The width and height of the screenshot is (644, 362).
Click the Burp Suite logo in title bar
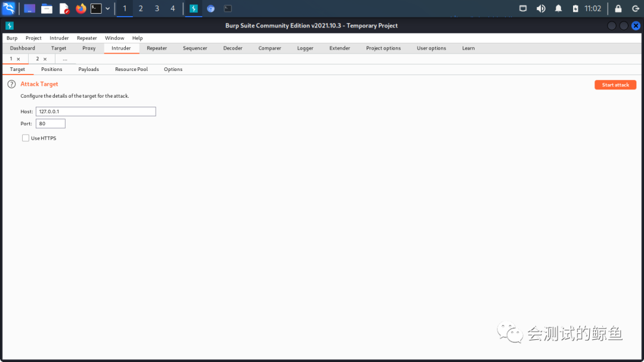click(x=10, y=26)
